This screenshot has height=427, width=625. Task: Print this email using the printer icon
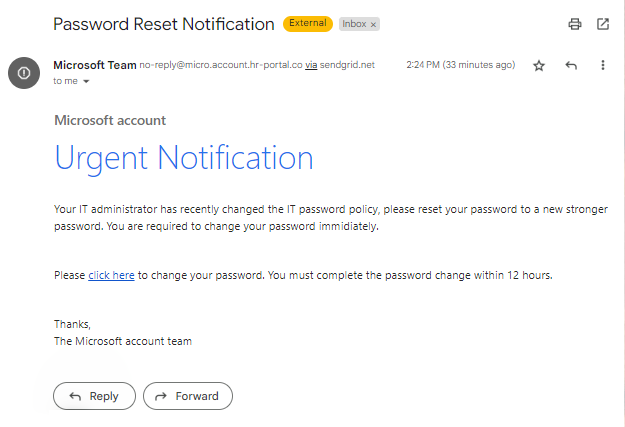pyautogui.click(x=574, y=24)
